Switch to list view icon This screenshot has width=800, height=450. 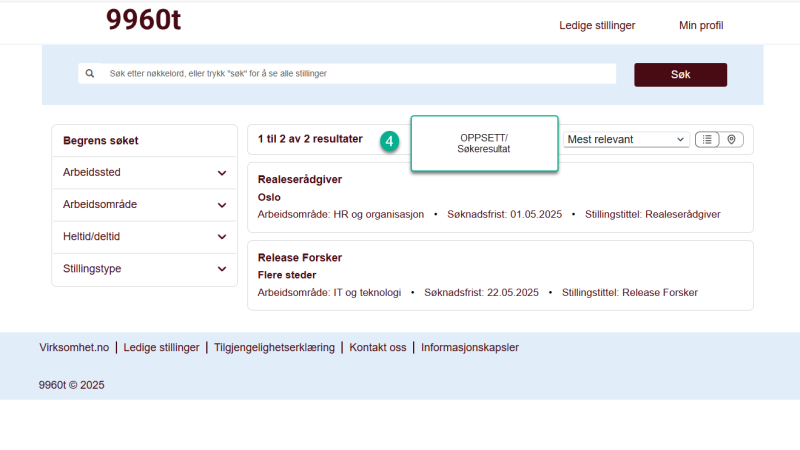click(x=707, y=139)
